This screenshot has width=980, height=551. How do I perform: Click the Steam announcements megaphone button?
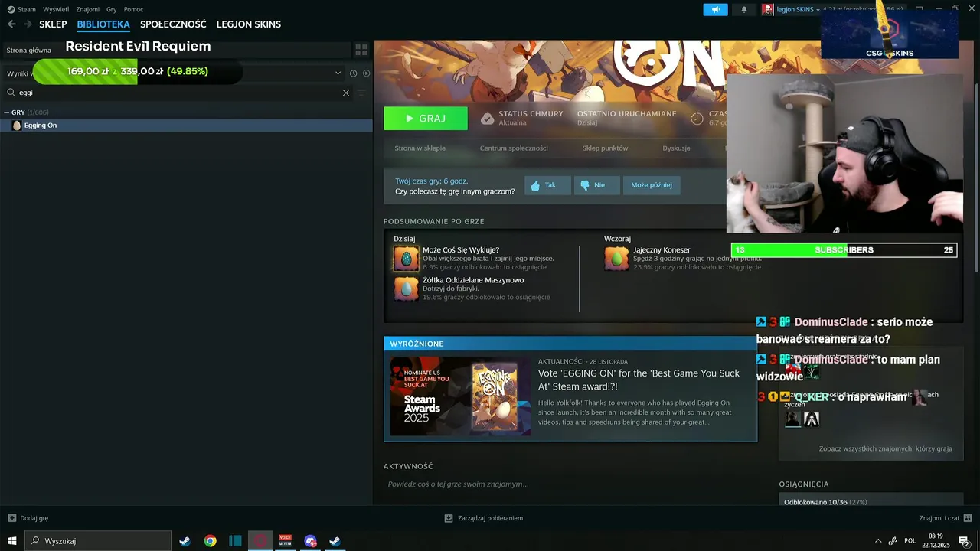tap(715, 10)
